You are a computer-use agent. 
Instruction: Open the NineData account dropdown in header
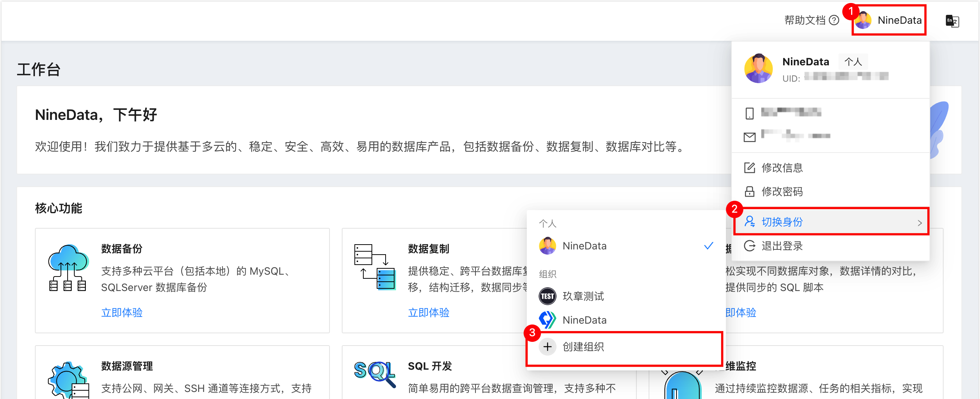click(x=888, y=20)
